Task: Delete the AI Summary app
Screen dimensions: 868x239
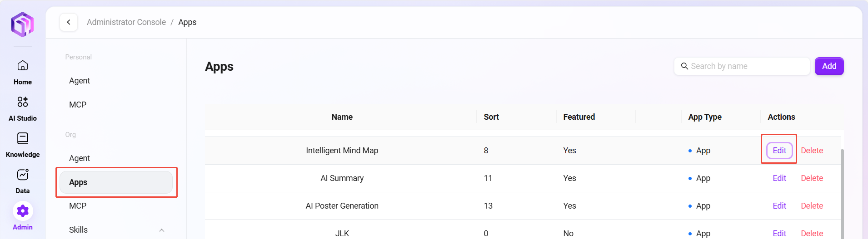Action: click(812, 178)
